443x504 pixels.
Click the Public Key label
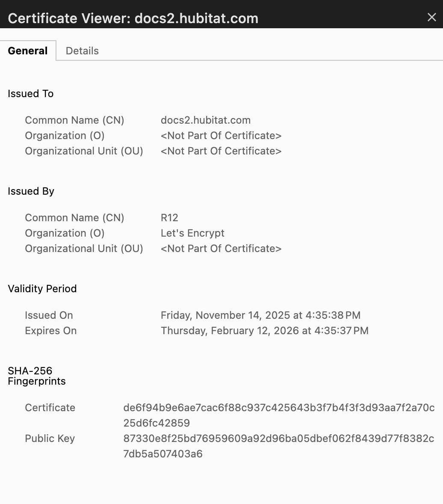coord(50,439)
